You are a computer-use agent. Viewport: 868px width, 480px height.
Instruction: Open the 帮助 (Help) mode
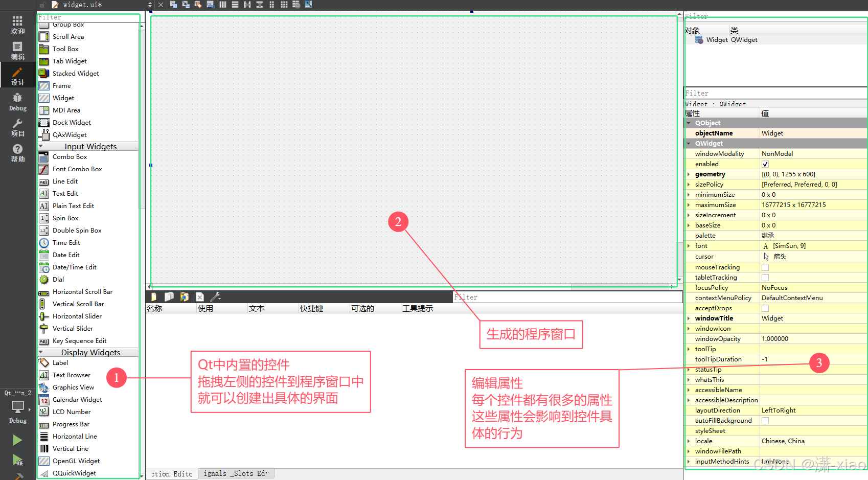coord(17,152)
